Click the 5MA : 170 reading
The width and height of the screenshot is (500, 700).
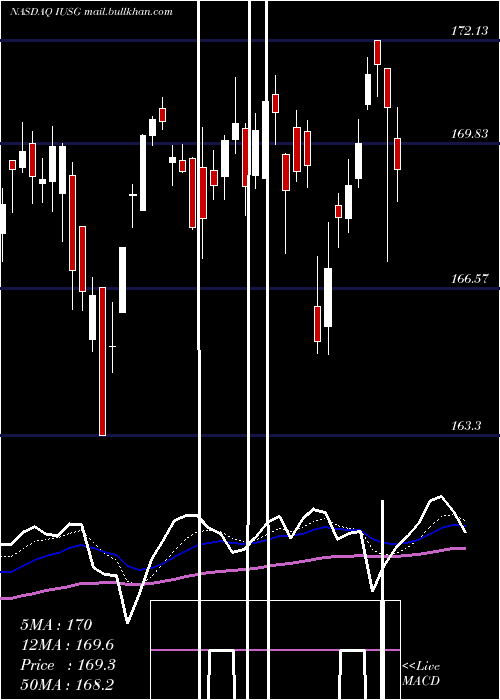[56, 625]
